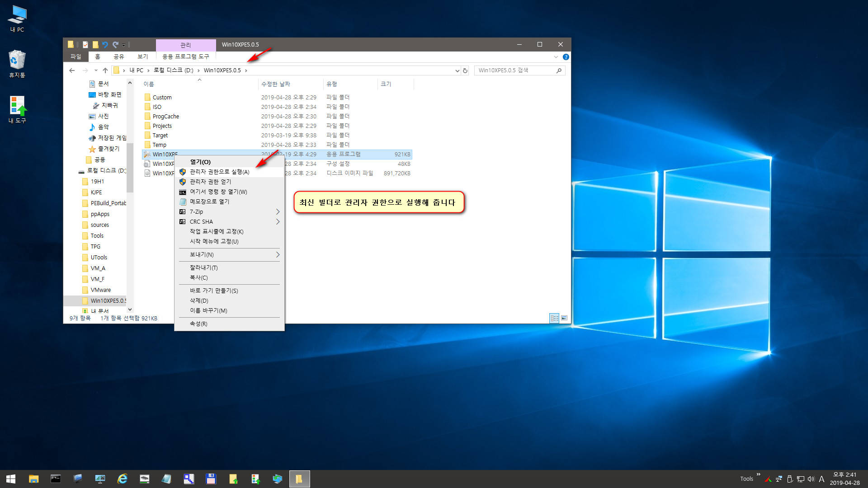This screenshot has height=488, width=868.
Task: Expand the 7-Zip submenu
Action: tap(229, 211)
